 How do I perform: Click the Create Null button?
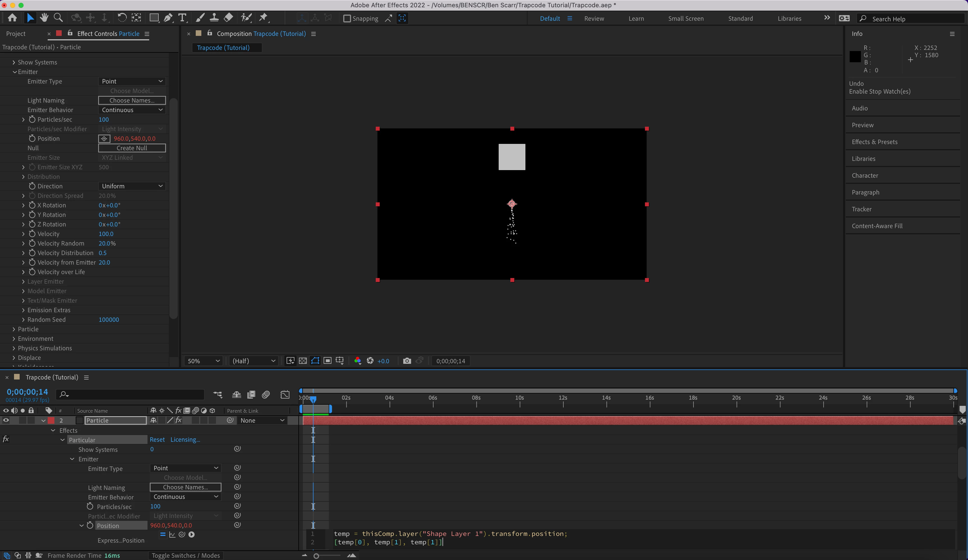tap(132, 148)
